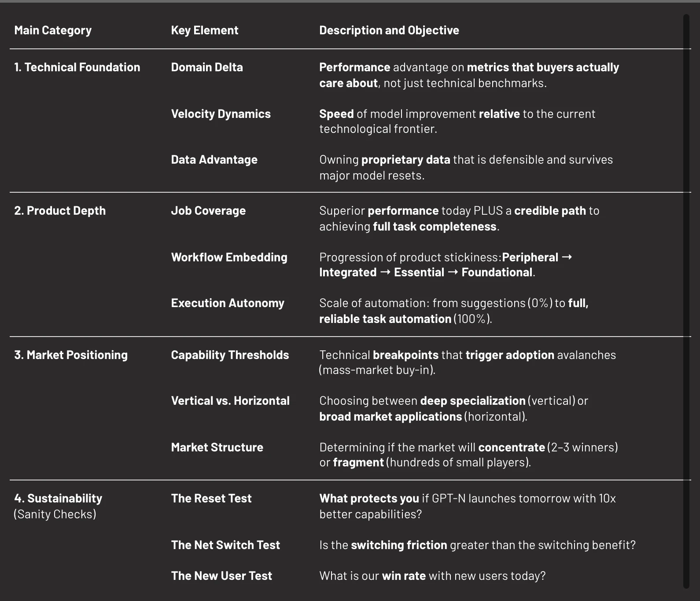Click the "The New User Test" key element

(x=221, y=576)
